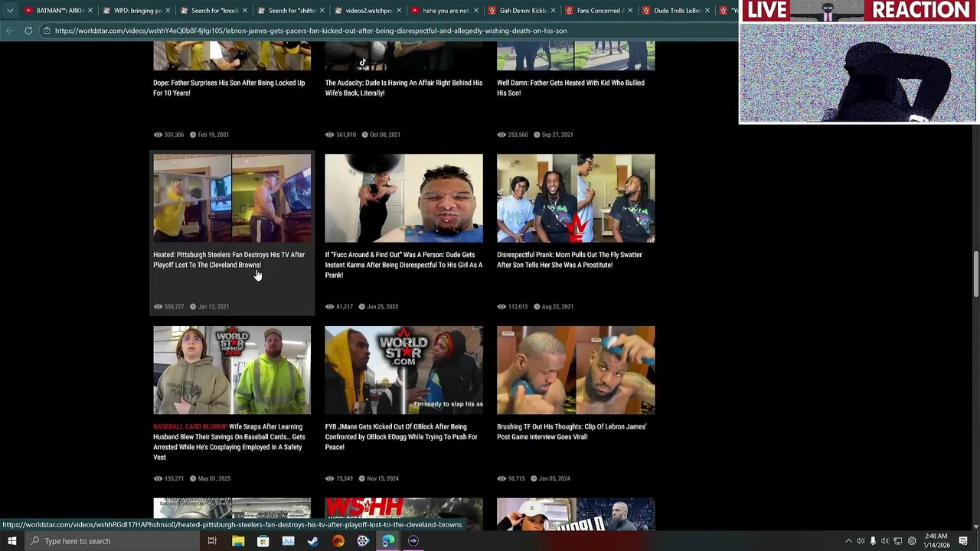This screenshot has height=551, width=980.
Task: Launch the EA app from the taskbar
Action: (338, 541)
